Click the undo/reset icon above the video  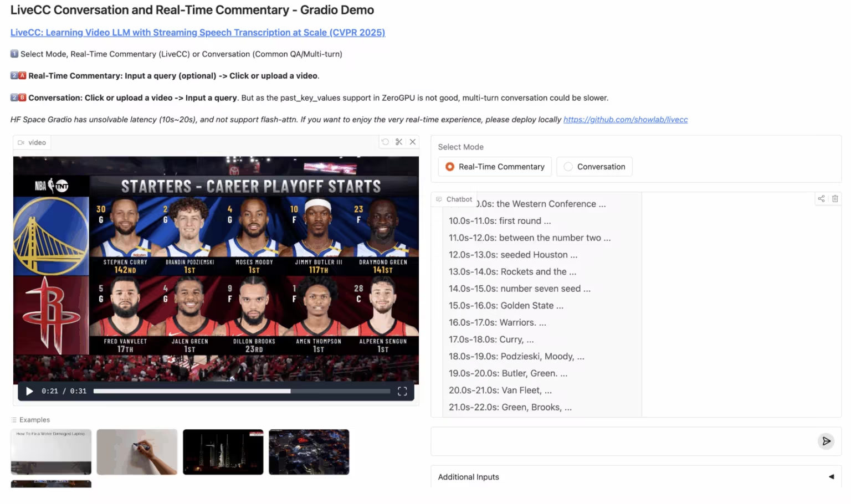tap(385, 142)
